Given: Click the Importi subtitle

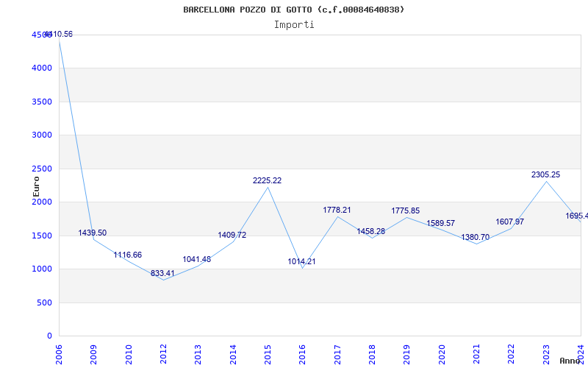Looking at the screenshot, I should click(294, 25).
